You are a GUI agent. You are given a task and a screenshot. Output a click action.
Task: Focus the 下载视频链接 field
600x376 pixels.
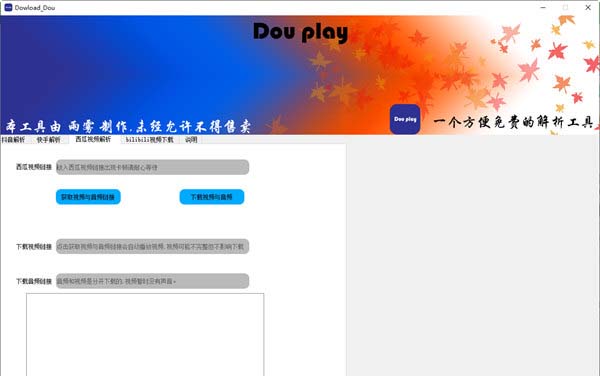152,247
